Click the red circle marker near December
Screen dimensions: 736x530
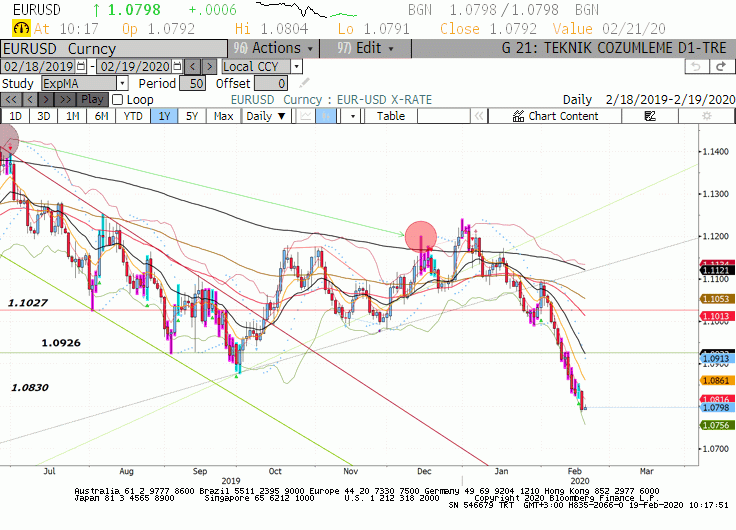pyautogui.click(x=421, y=237)
